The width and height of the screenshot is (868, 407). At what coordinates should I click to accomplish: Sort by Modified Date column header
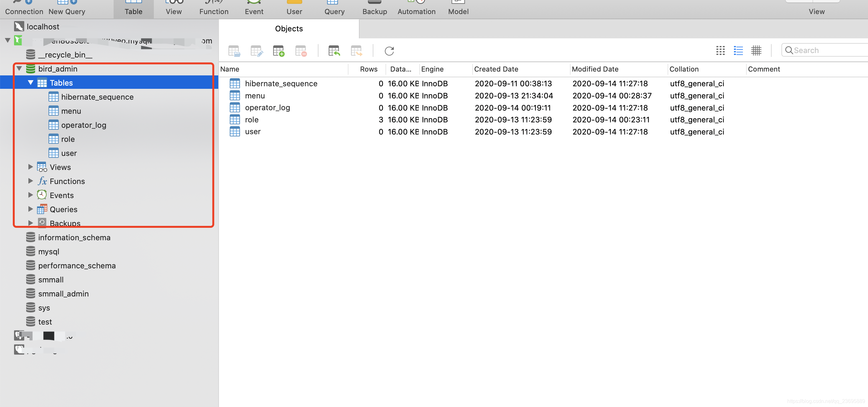click(x=619, y=69)
